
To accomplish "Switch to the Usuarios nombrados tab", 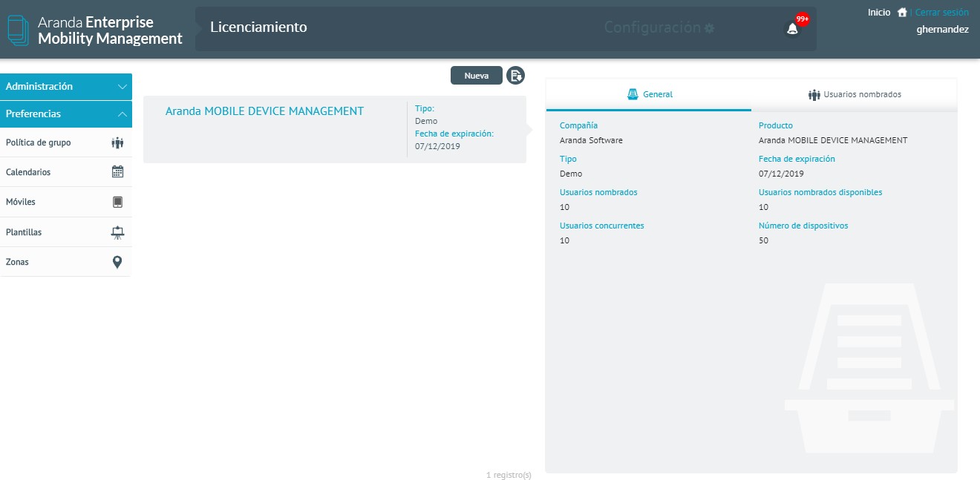I will (854, 94).
